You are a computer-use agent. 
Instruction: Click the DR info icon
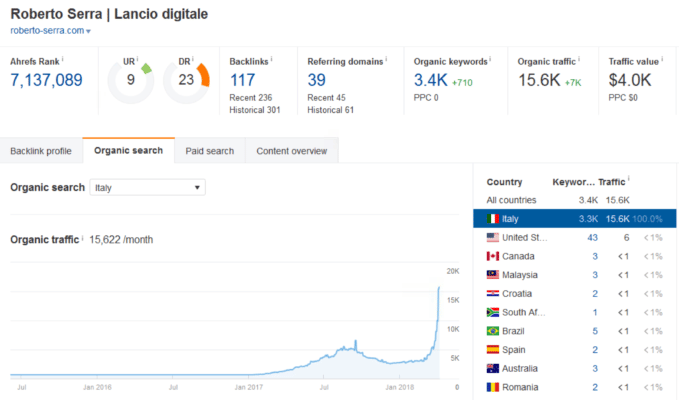[193, 59]
